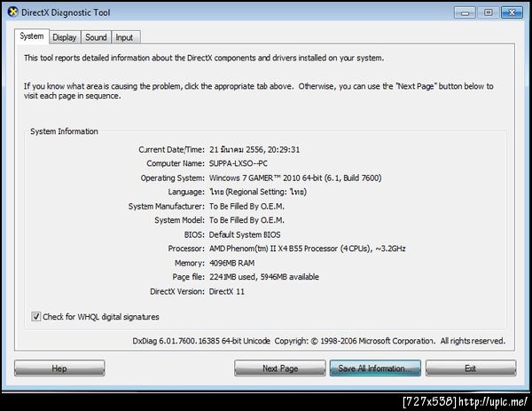Close the DirectX Diagnostic Tool window
Image resolution: width=532 pixels, height=411 pixels.
tap(512, 13)
